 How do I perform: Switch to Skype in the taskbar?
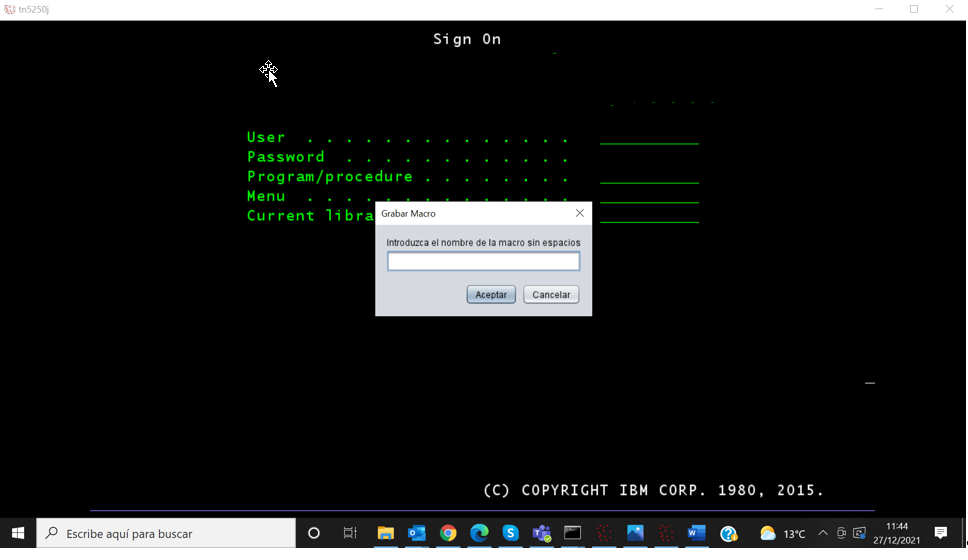tap(510, 533)
